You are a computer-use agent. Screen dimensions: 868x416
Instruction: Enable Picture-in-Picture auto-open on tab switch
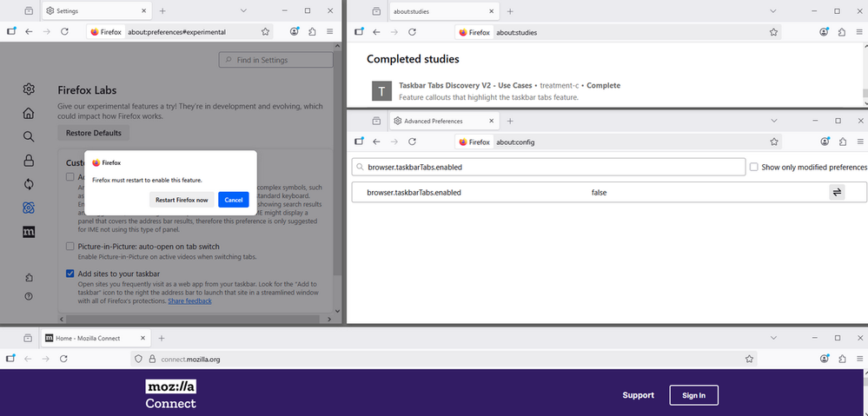coord(71,247)
